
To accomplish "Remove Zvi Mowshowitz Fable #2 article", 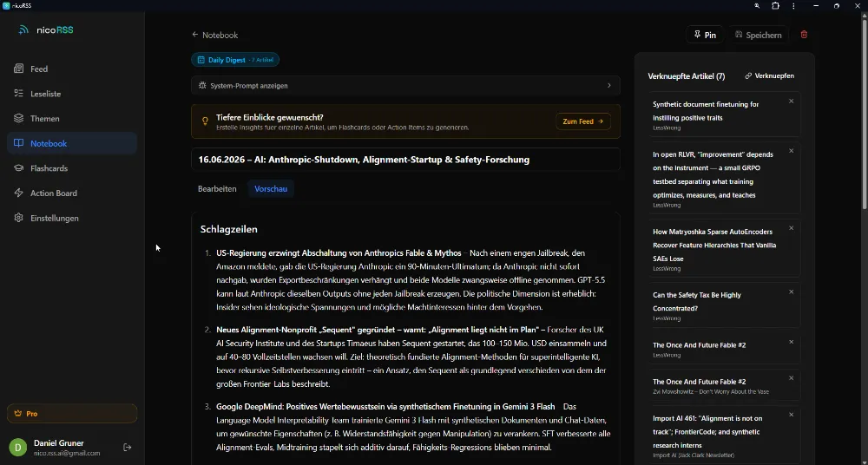I will [x=791, y=378].
